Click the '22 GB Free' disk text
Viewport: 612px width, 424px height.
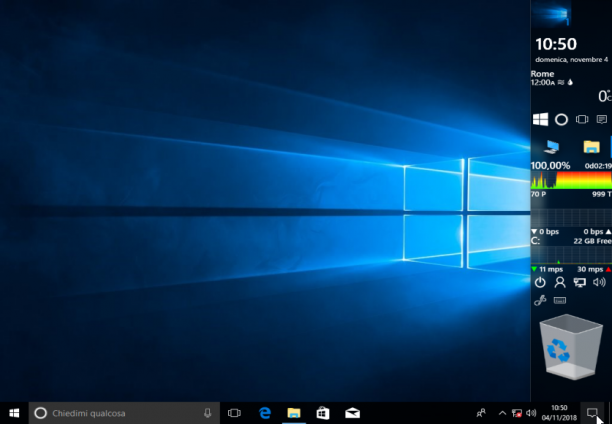(x=592, y=241)
